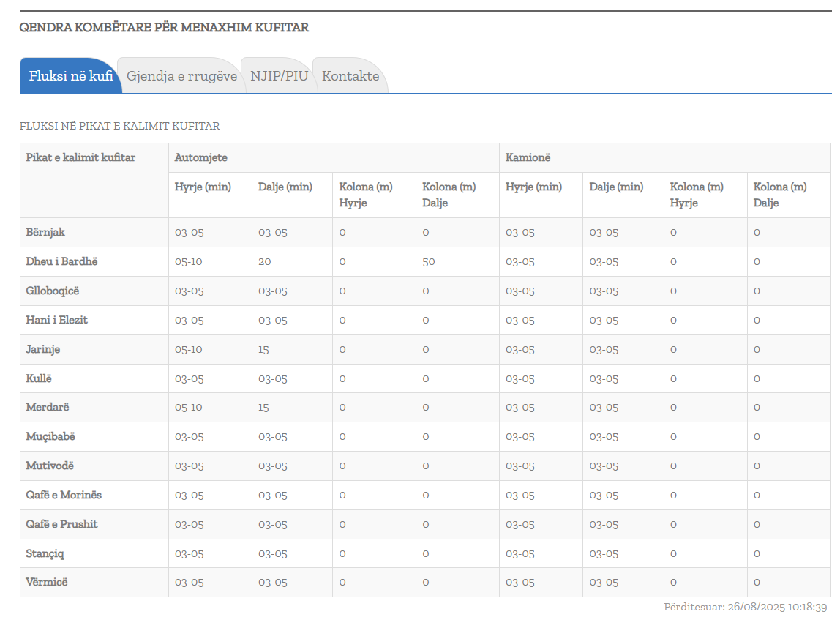Screen dimensions: 840x628
Task: Select the Muçibabë row name
Action: point(50,437)
